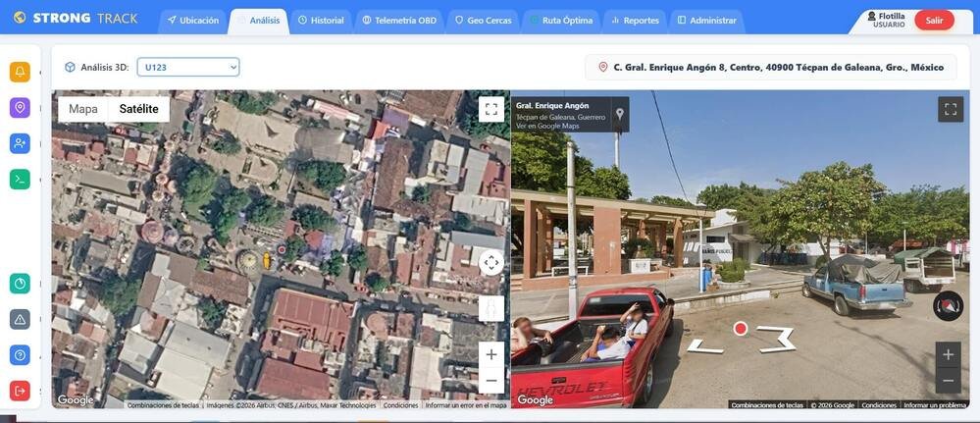980x423 pixels.
Task: Toggle fullscreen on the Street View panel
Action: 951,110
